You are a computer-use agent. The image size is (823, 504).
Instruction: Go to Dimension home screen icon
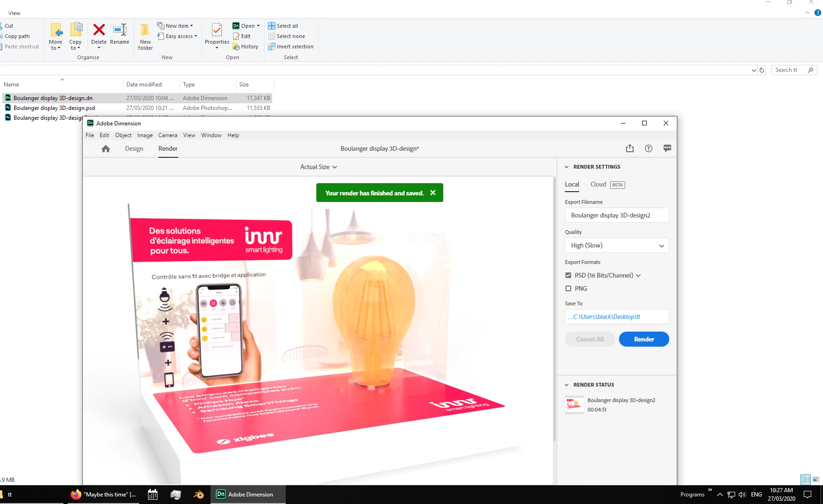(x=106, y=149)
